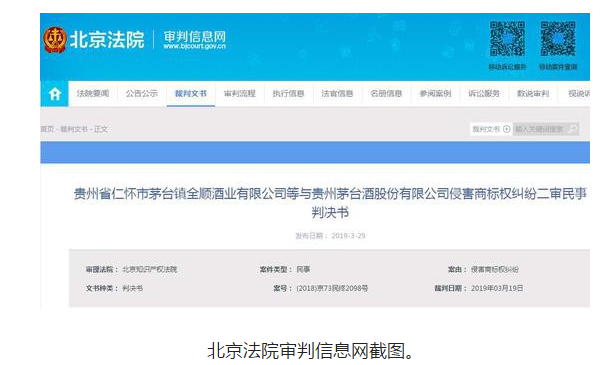Open the 法院要闻 nav item
This screenshot has height=365, width=616.
click(x=93, y=94)
